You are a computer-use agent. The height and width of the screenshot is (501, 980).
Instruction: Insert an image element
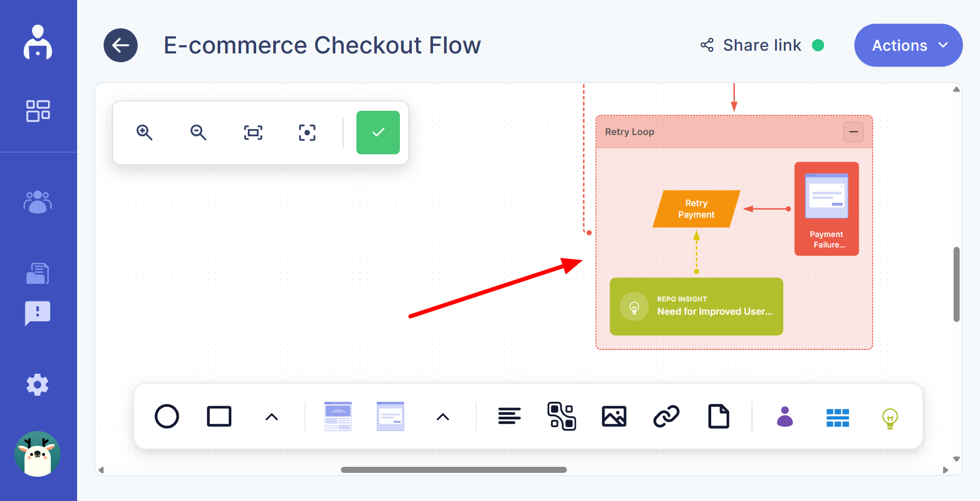pos(614,417)
